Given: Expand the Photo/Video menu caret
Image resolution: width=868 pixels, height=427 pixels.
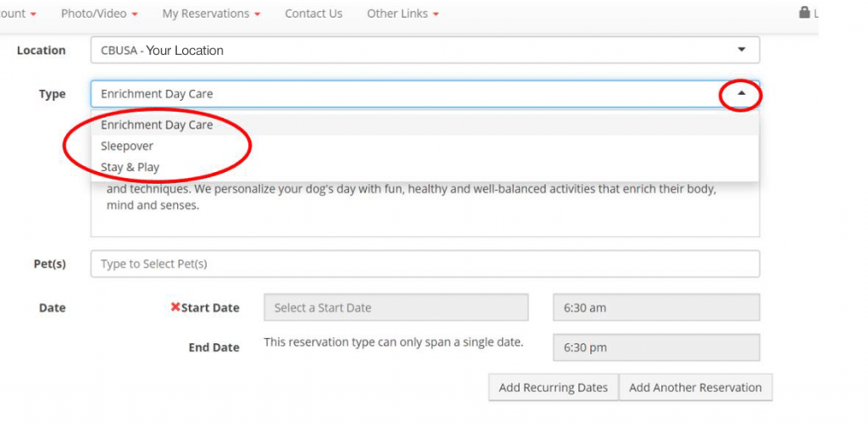Looking at the screenshot, I should (136, 14).
